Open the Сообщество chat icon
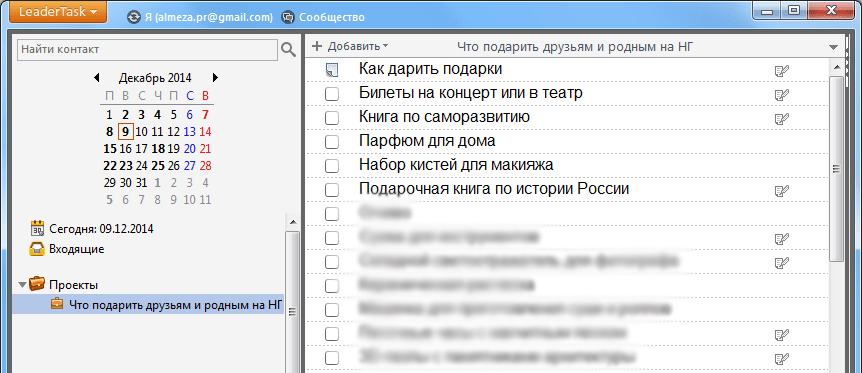The image size is (862, 373). tap(289, 17)
